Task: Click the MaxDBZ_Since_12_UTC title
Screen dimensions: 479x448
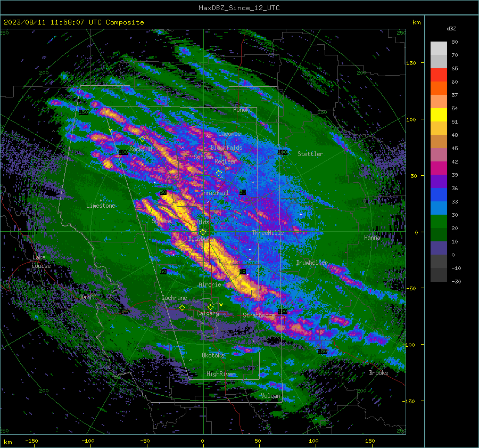Action: click(x=239, y=8)
